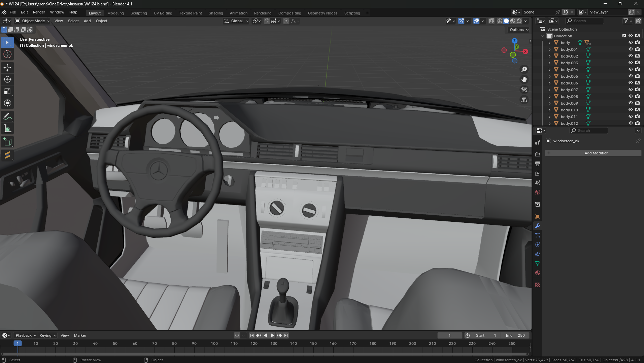
Task: Jump to the next keyframe
Action: (x=279, y=335)
